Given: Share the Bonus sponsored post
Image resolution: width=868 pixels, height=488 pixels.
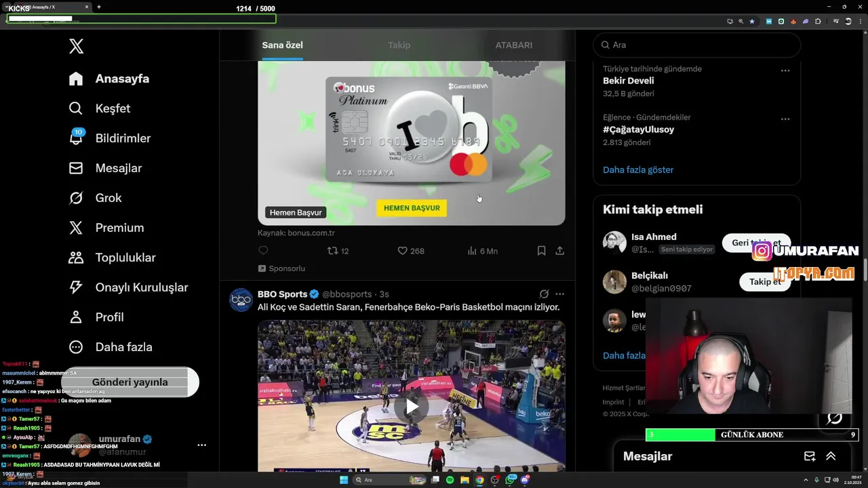Looking at the screenshot, I should click(559, 251).
